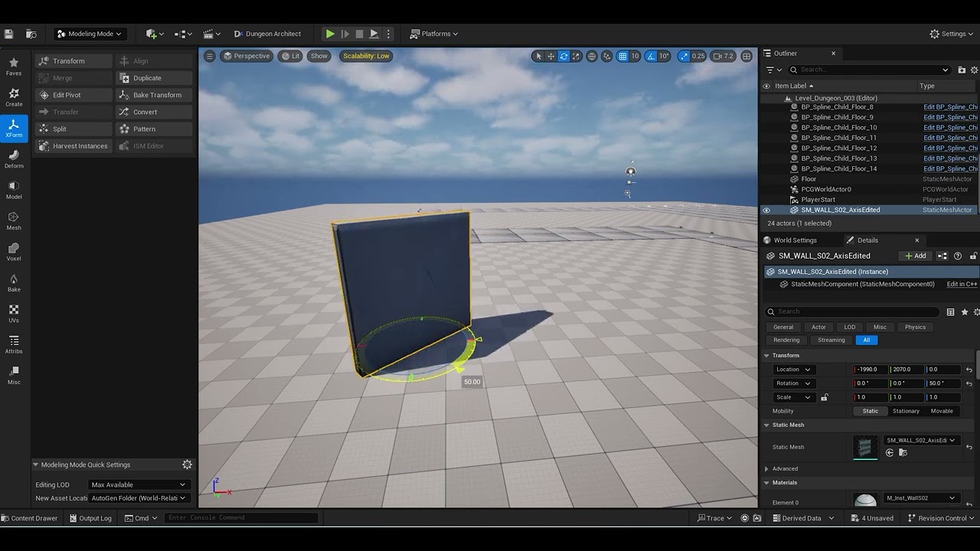Select the viewport Select mode arrow icon
Viewport: 980px width, 551px height.
[x=538, y=56]
